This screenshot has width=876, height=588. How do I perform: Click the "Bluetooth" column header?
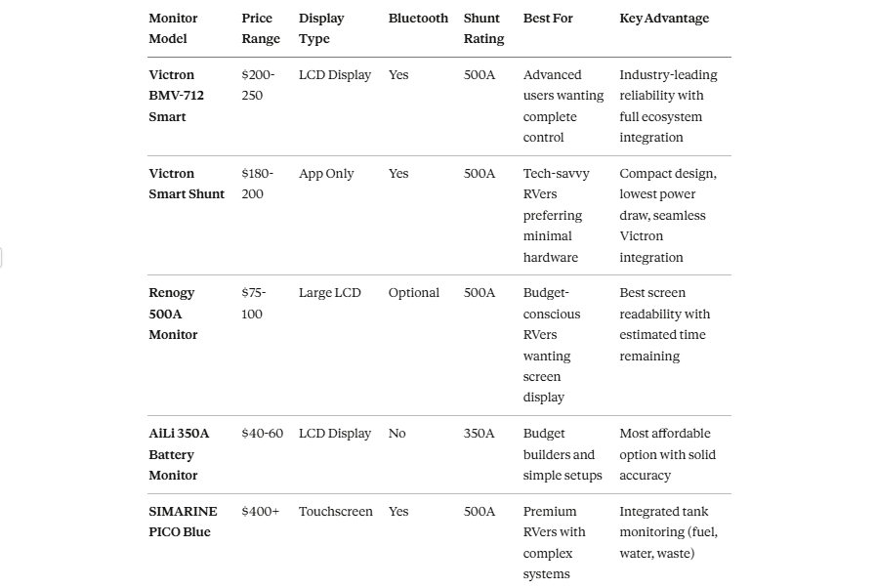pyautogui.click(x=418, y=19)
